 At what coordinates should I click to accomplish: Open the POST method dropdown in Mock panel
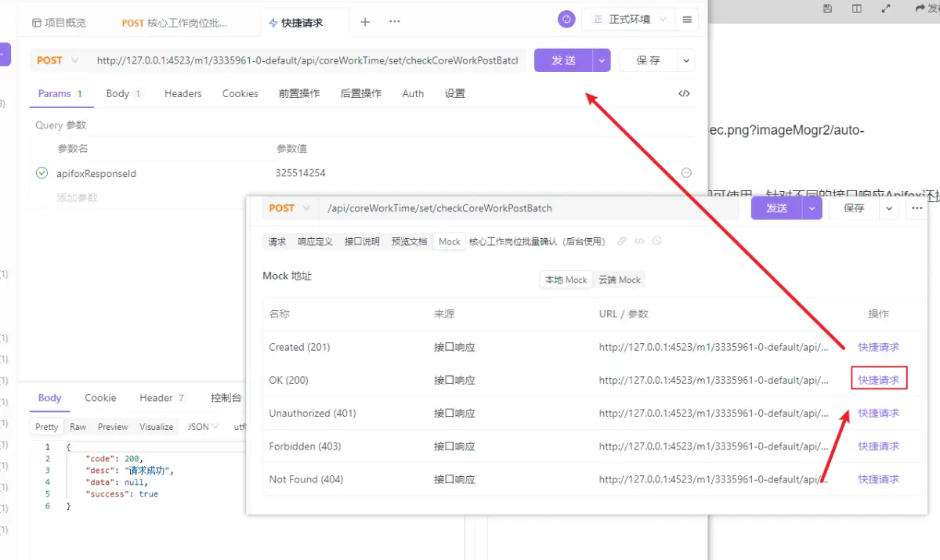point(291,208)
